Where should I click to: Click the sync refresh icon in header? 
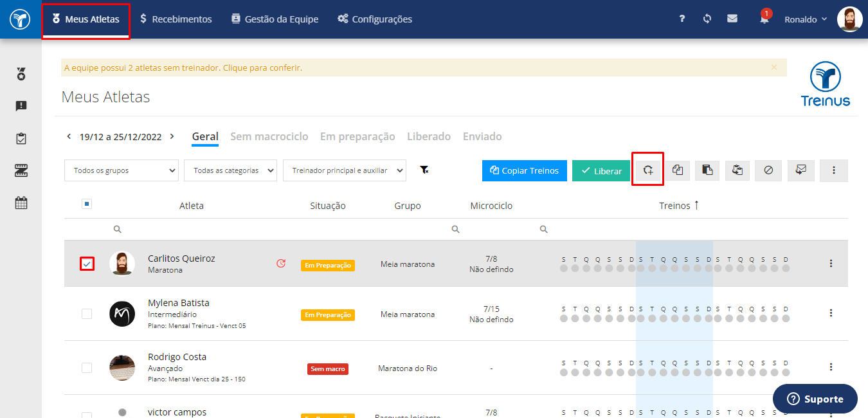click(707, 19)
